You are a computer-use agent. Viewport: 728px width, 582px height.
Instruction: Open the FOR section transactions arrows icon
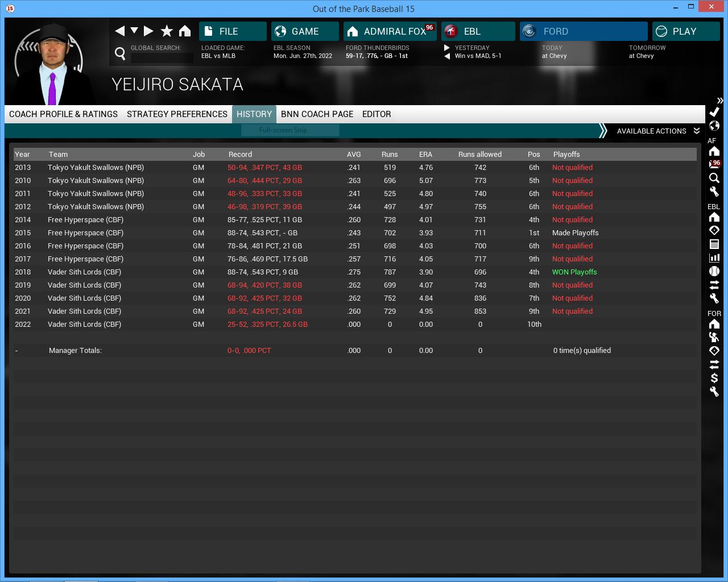(714, 364)
